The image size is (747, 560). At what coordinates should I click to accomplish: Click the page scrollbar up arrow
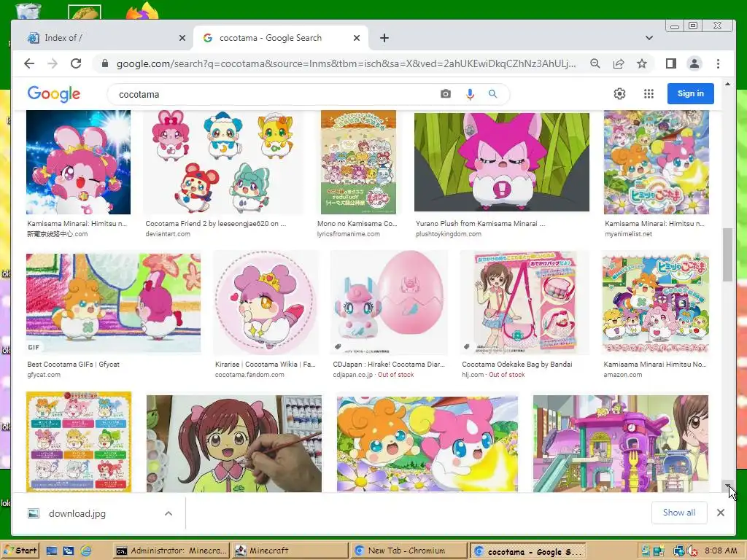point(727,85)
